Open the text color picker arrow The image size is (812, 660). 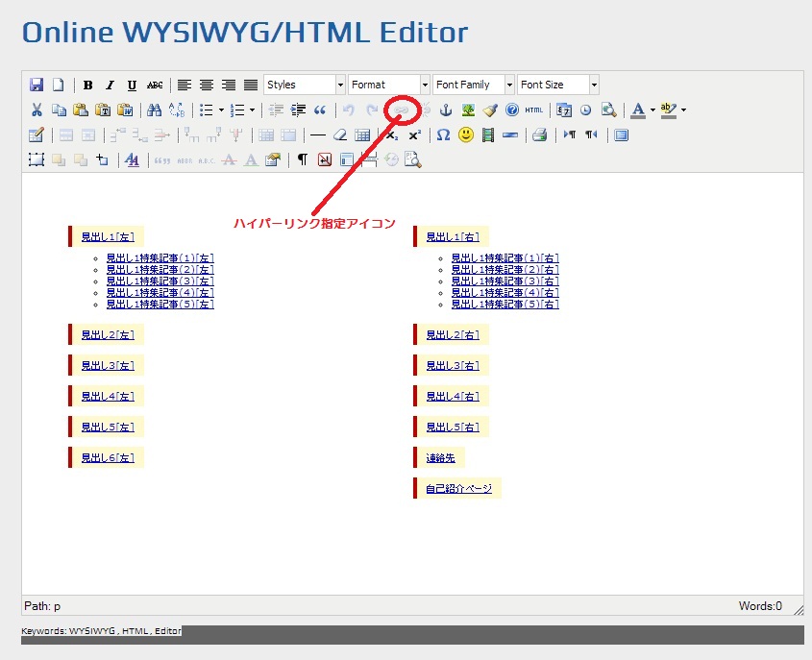coord(652,110)
